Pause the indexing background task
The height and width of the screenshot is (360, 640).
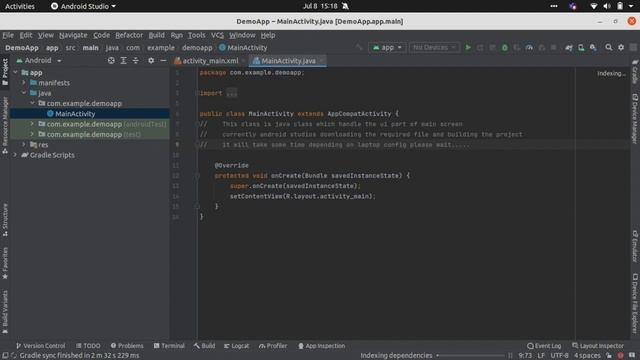[510, 356]
